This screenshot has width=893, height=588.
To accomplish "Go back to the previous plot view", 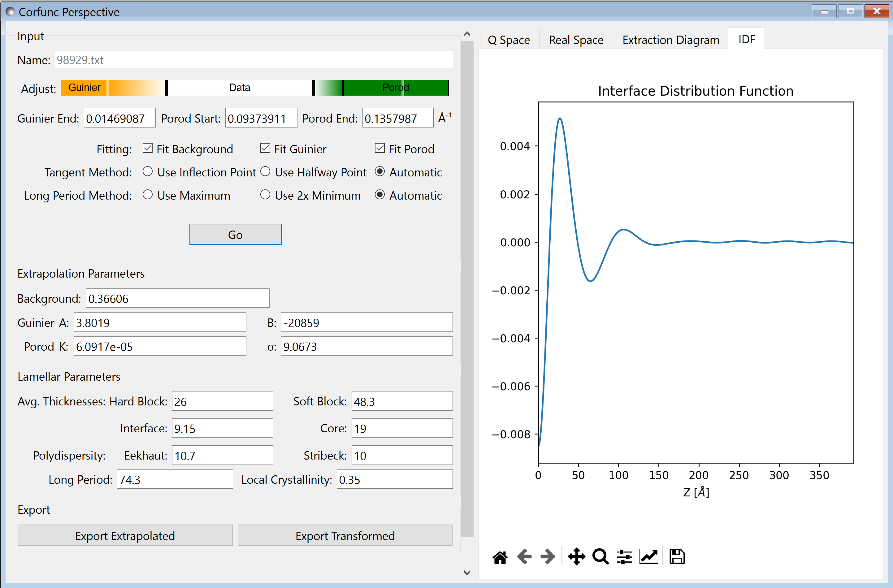I will coord(524,556).
